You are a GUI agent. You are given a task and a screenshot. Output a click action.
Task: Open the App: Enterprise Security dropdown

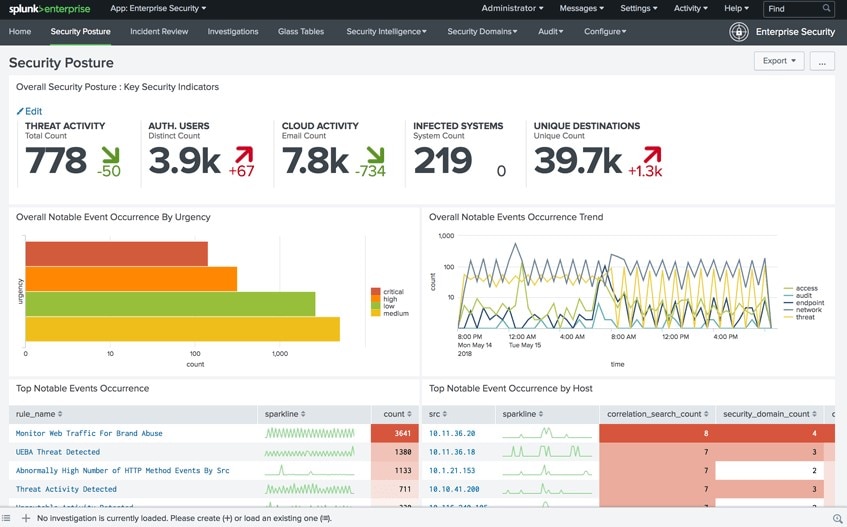pos(158,8)
